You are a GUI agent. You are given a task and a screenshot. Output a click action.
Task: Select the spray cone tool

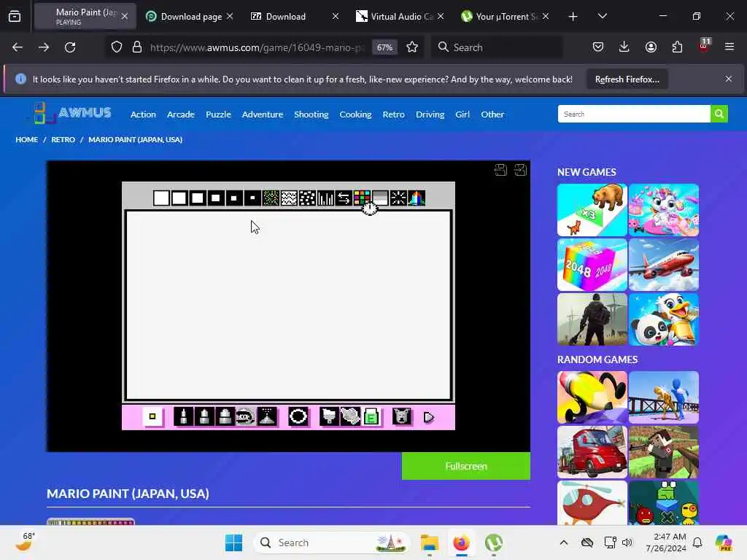(267, 416)
